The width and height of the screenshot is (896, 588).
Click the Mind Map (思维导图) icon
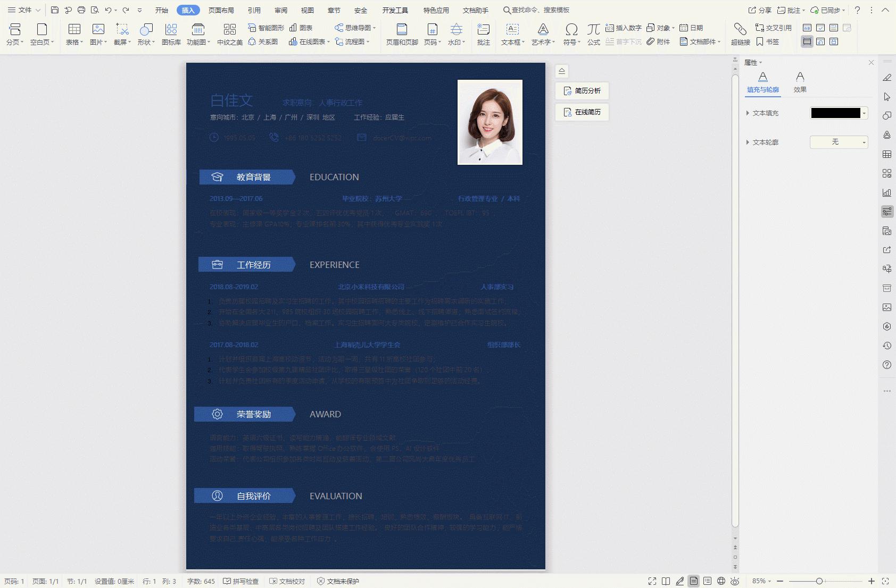(x=354, y=28)
